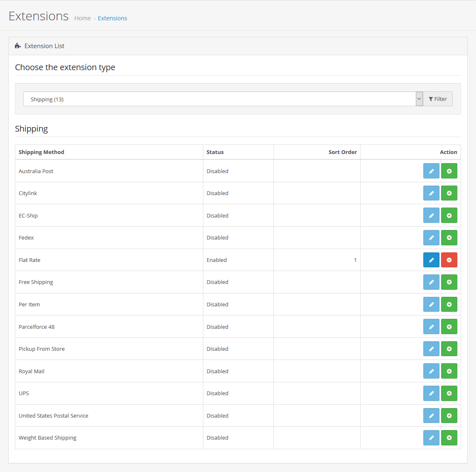Click the Filter button
Viewport: 476px width, 472px height.
(x=437, y=99)
